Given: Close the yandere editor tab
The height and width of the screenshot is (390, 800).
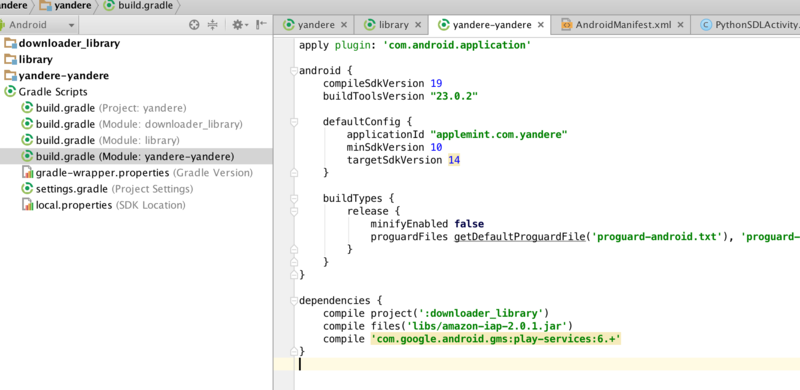Looking at the screenshot, I should pos(344,25).
